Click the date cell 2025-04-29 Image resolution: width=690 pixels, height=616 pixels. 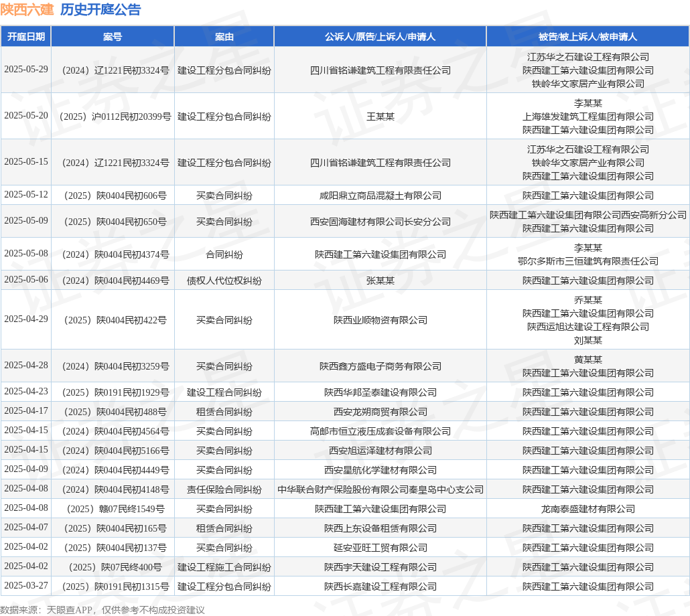coord(26,319)
